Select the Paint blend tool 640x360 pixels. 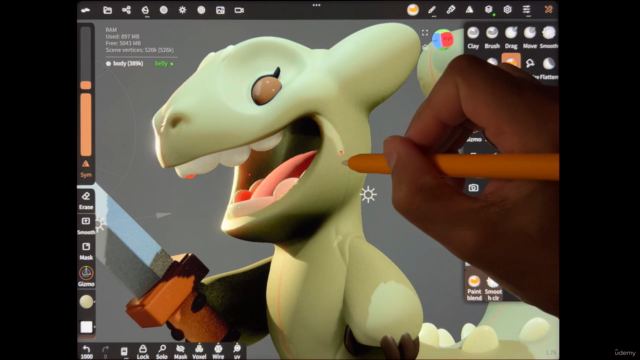click(474, 287)
